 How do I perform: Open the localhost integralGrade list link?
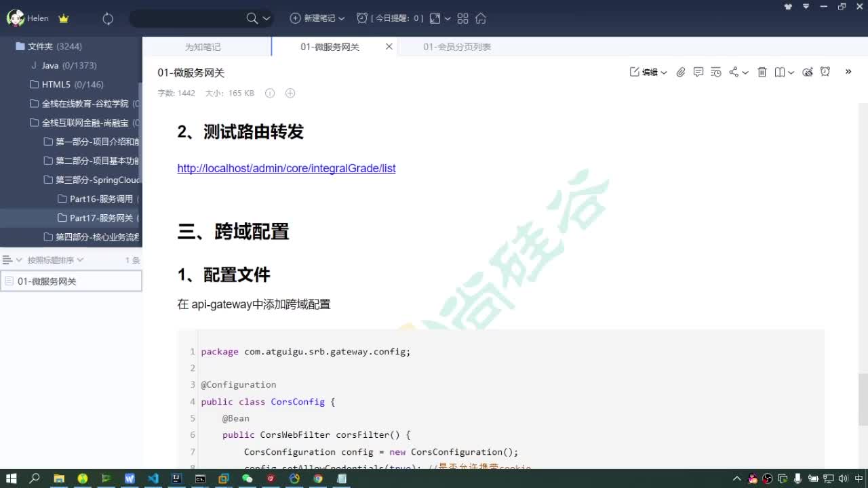pos(286,168)
